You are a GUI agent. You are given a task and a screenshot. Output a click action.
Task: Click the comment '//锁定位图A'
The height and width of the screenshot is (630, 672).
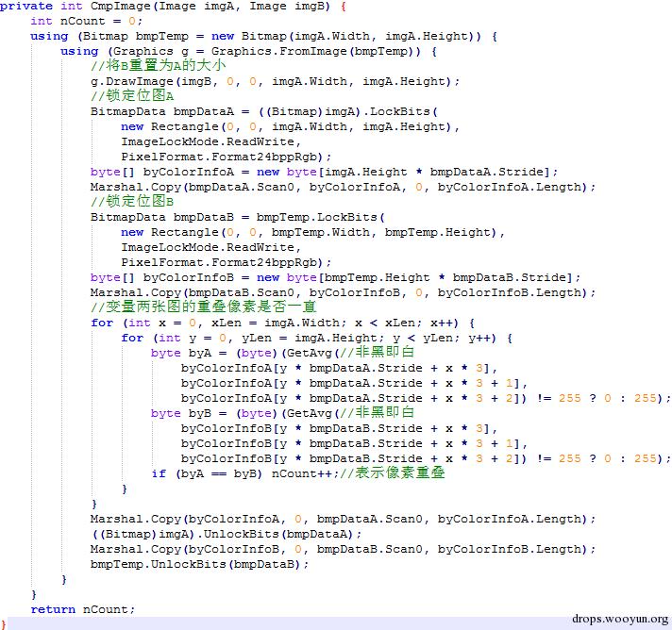132,96
